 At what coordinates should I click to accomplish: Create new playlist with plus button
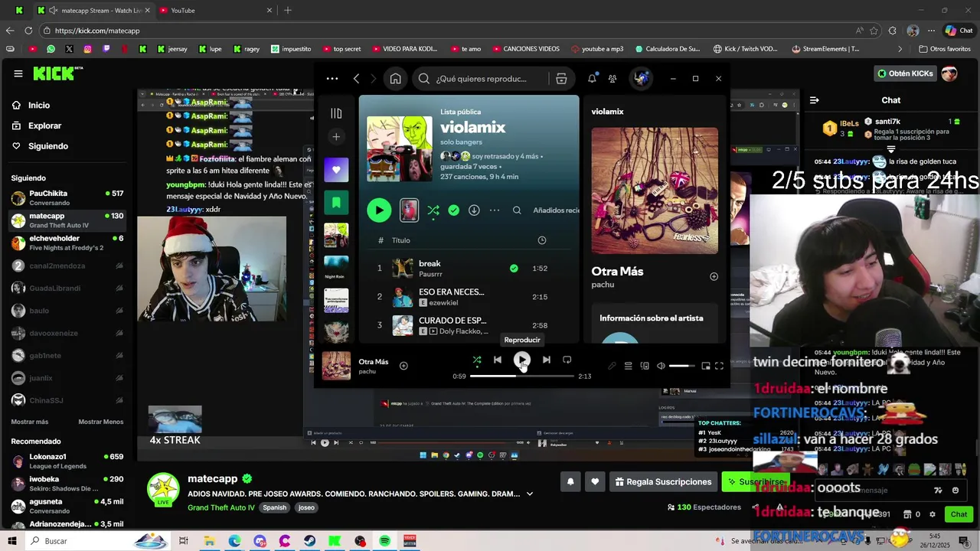tap(336, 137)
